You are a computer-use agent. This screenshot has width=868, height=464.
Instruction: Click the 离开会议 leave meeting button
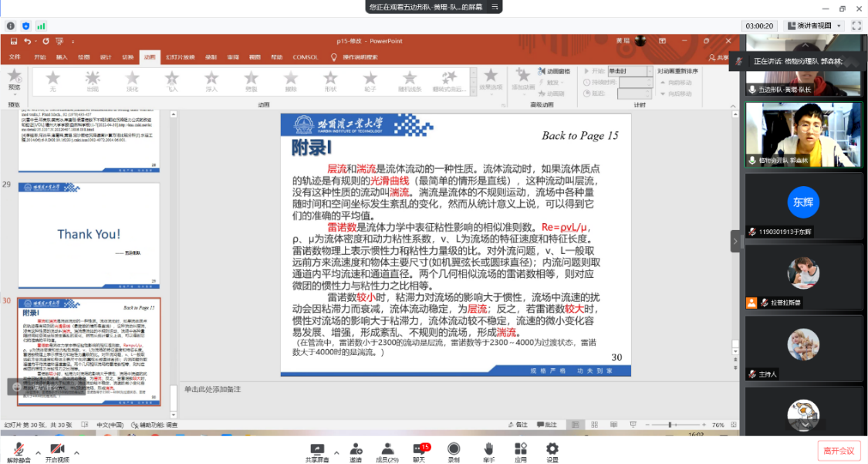pyautogui.click(x=839, y=451)
